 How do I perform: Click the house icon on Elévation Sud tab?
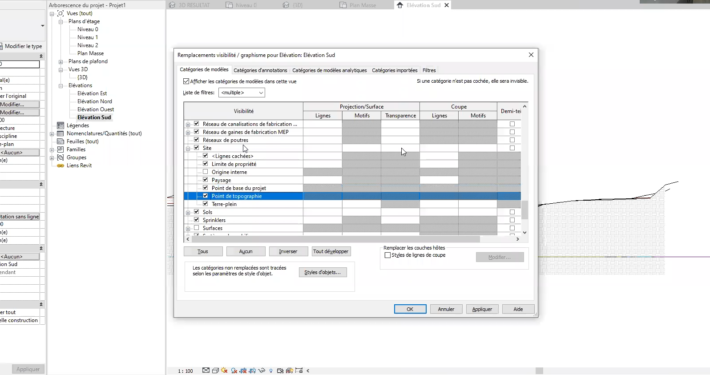coord(400,5)
